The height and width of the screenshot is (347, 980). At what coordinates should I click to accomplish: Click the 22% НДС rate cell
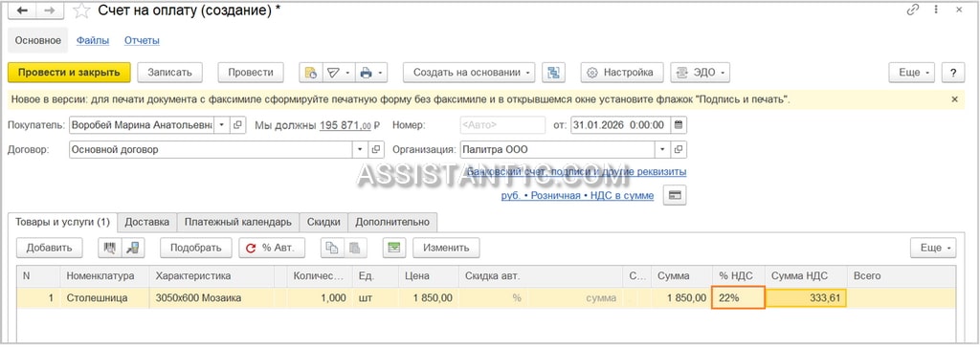(x=738, y=297)
